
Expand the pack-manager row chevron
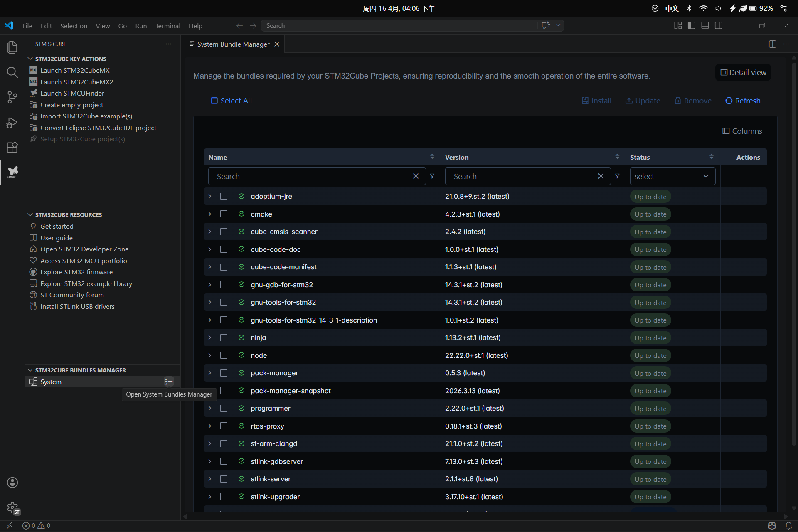[x=210, y=373]
